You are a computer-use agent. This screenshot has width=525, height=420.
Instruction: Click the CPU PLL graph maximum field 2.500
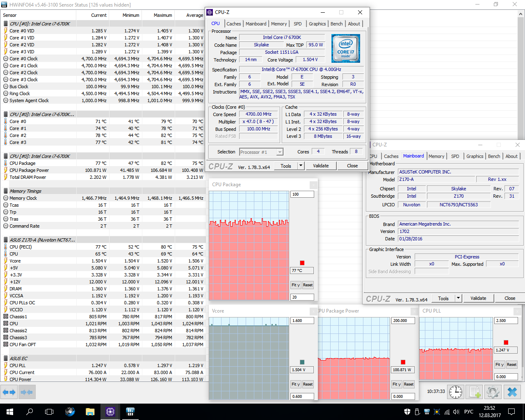pyautogui.click(x=507, y=321)
